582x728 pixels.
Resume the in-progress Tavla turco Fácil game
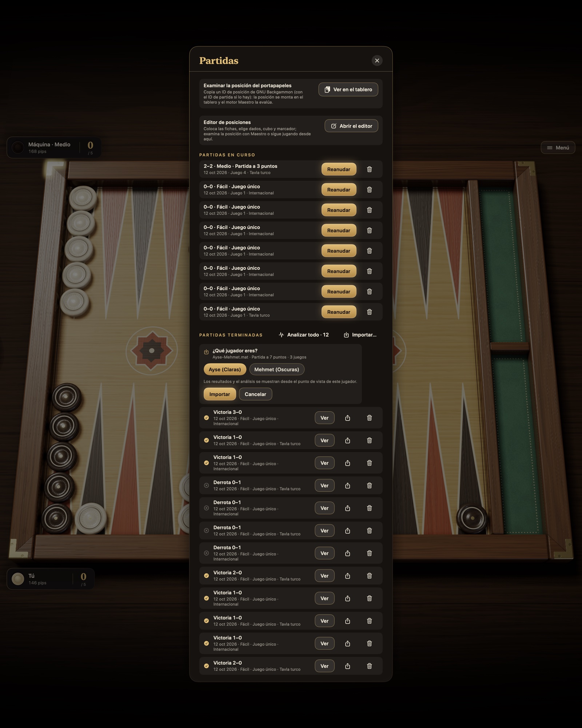(x=339, y=312)
